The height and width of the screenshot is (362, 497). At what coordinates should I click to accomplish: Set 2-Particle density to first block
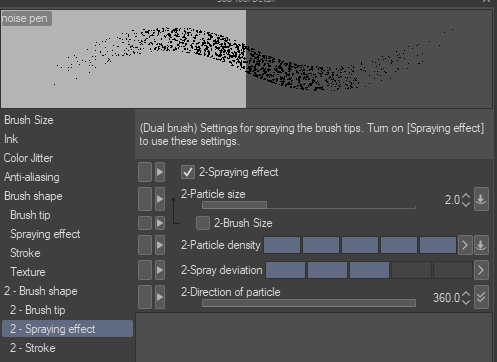282,245
